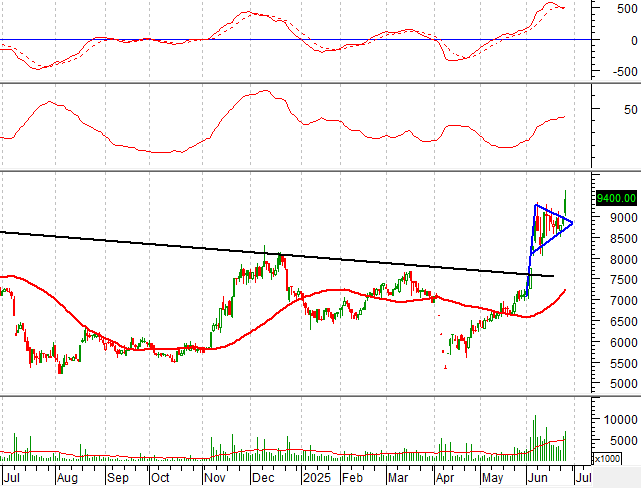Click the 7000 price axis value

pyautogui.click(x=623, y=300)
